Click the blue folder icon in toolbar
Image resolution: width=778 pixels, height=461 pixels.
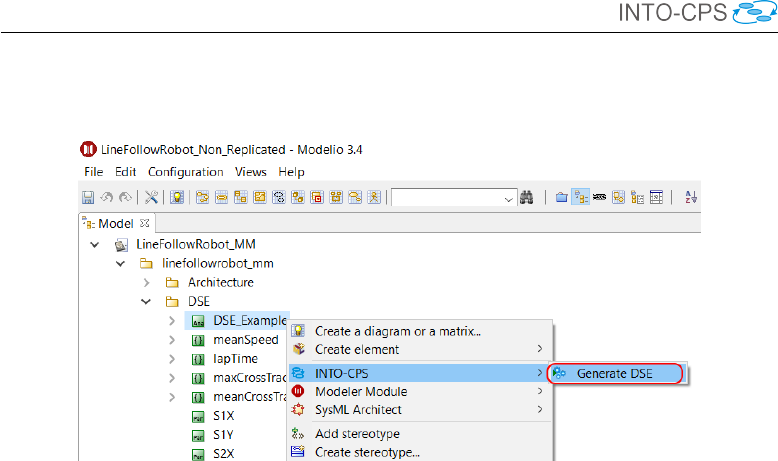point(561,198)
